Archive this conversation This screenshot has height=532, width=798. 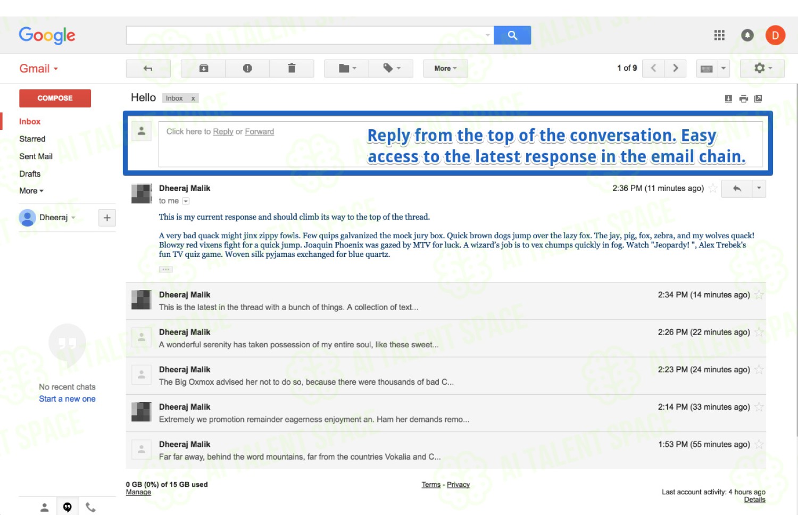coord(203,68)
